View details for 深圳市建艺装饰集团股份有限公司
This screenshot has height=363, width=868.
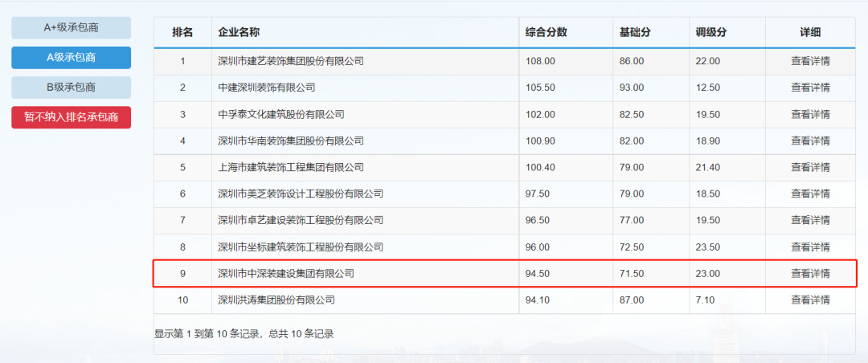coord(810,61)
